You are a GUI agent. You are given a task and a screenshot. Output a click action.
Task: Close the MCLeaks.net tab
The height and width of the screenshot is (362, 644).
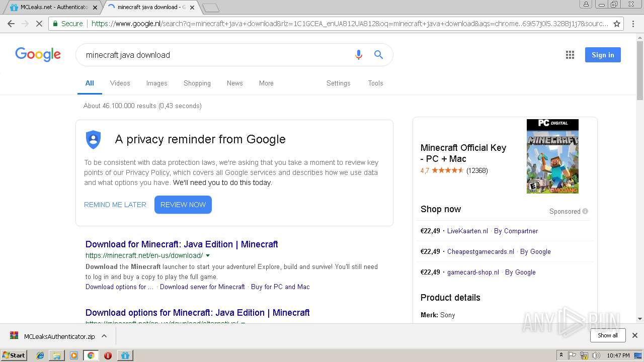95,8
